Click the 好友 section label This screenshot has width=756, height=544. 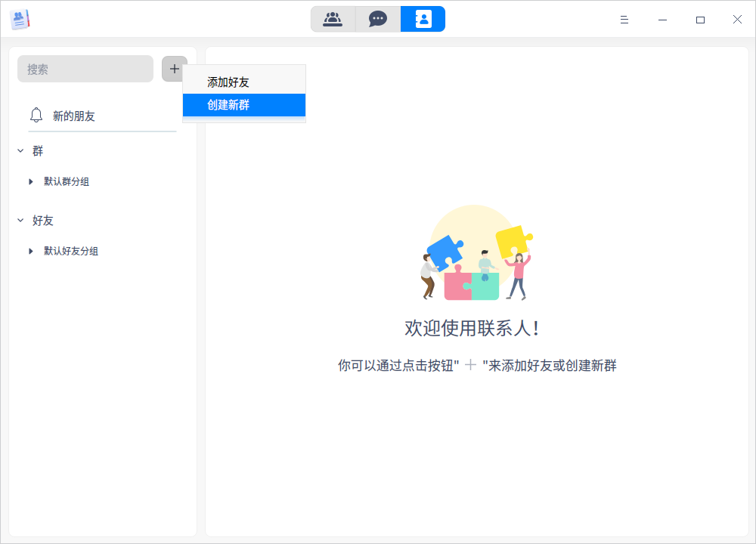pyautogui.click(x=43, y=221)
